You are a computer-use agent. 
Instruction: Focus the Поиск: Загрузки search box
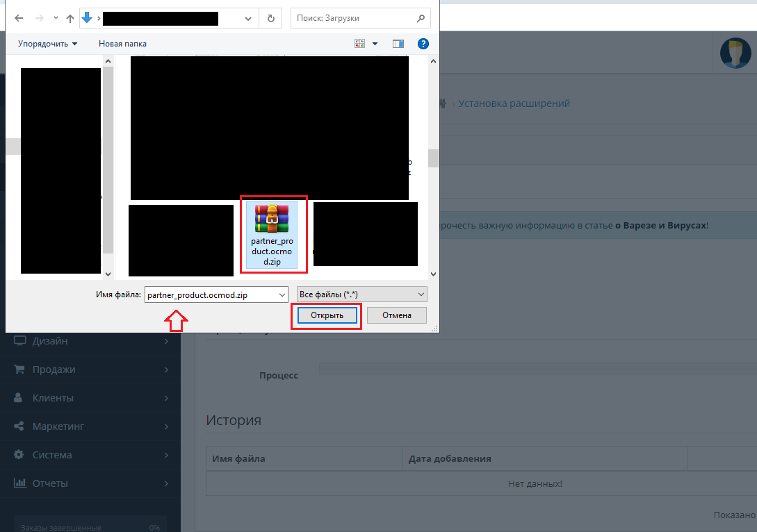pos(352,18)
